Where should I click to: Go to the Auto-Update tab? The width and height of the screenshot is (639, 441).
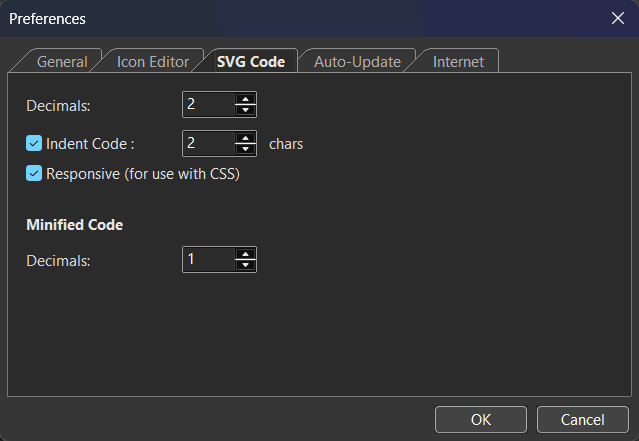click(x=357, y=62)
